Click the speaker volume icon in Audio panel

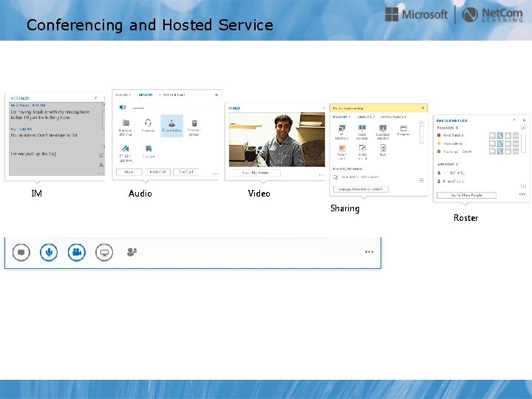coord(123,107)
